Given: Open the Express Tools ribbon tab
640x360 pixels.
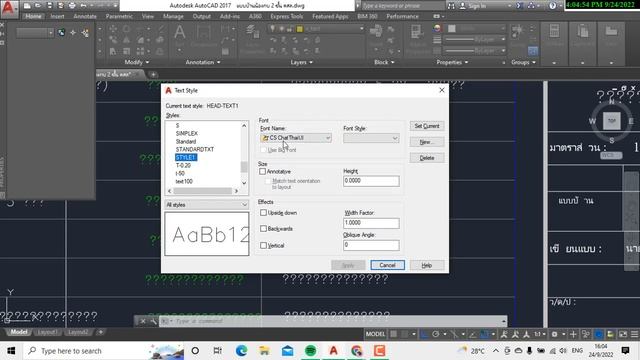Looking at the screenshot, I should 287,16.
